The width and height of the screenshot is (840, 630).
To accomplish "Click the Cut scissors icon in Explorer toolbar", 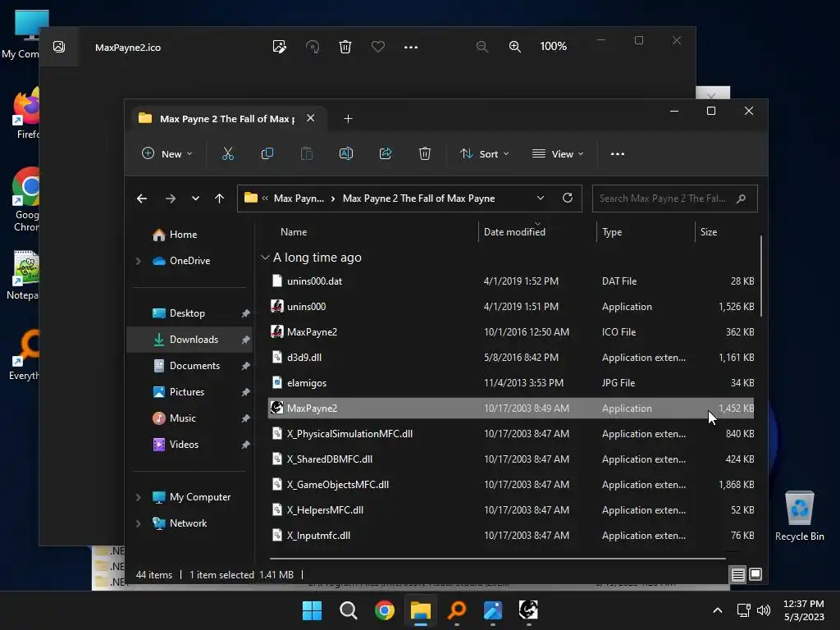I will coord(228,153).
